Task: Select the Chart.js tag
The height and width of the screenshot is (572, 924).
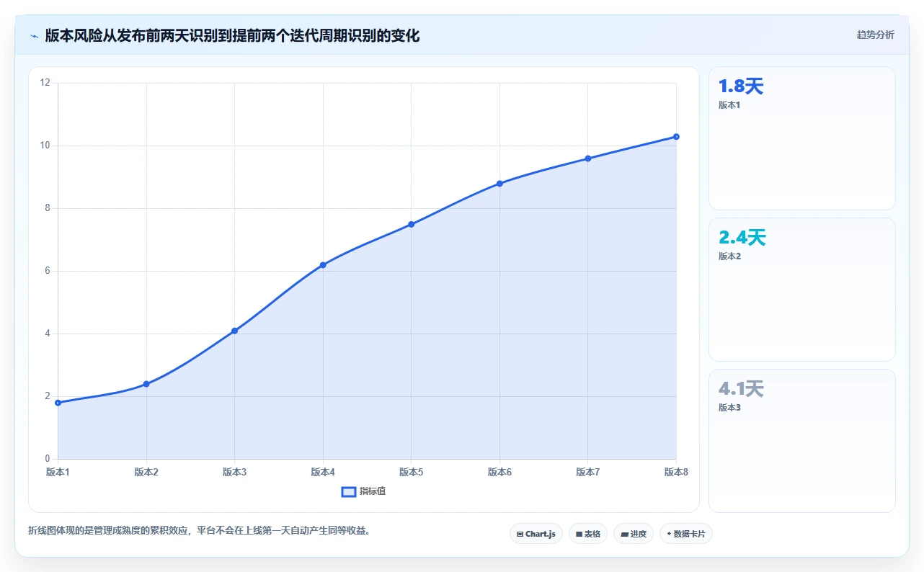Action: coord(536,534)
